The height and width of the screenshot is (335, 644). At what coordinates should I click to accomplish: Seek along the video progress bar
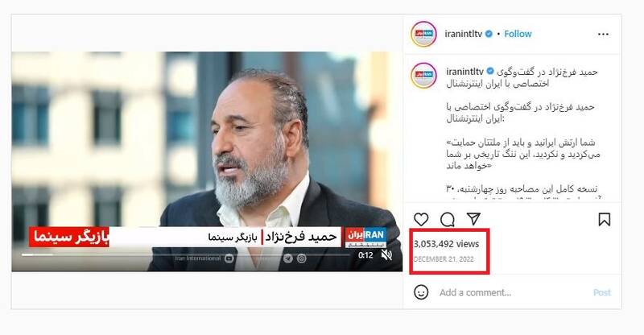(186, 254)
